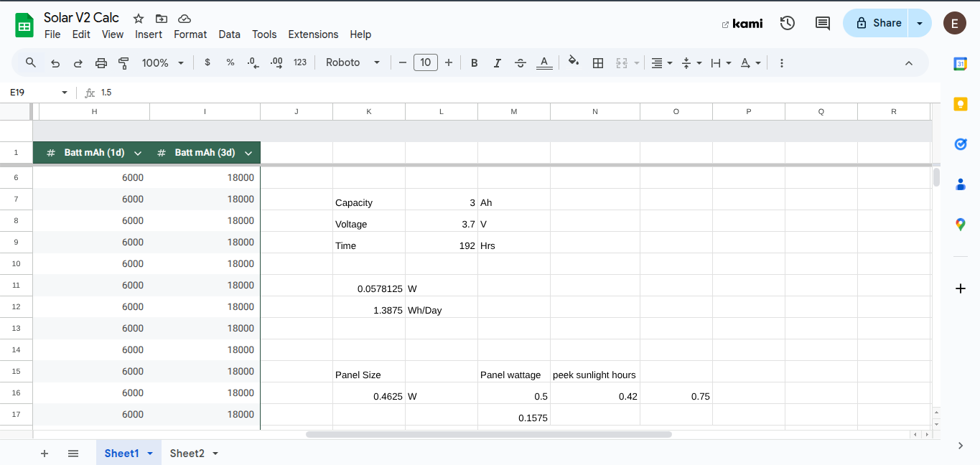This screenshot has width=980, height=465.
Task: Open Google Maps side panel icon
Action: click(961, 225)
